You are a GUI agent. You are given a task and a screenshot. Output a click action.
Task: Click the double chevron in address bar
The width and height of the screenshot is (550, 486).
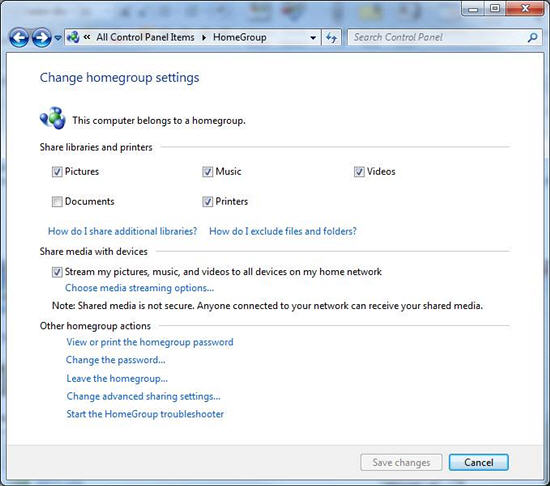tap(87, 37)
